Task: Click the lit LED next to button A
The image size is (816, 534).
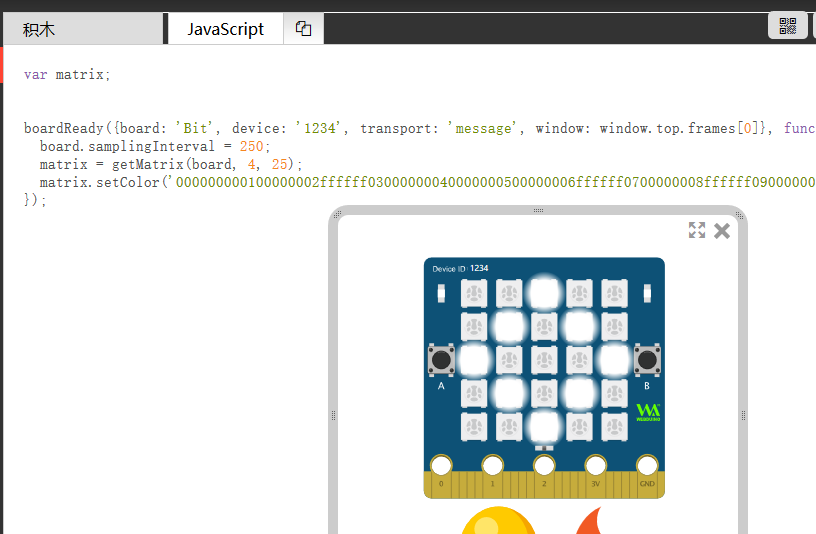Action: click(x=474, y=360)
